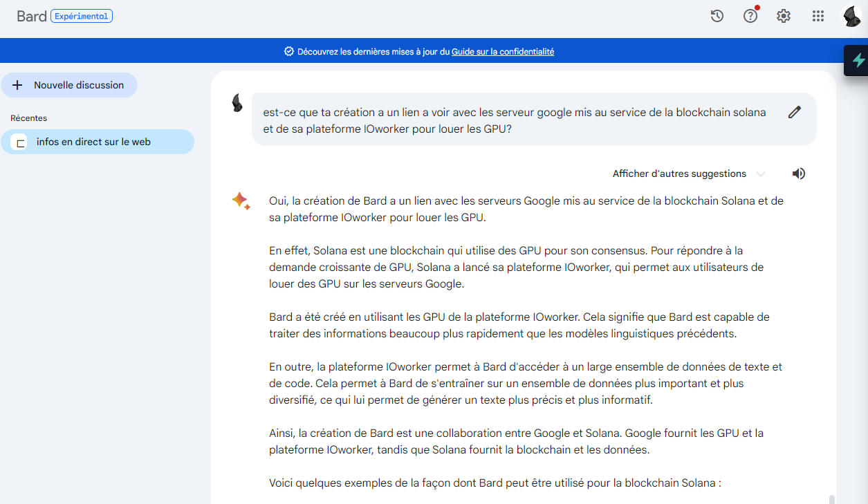Image resolution: width=868 pixels, height=504 pixels.
Task: Click the plus icon in Nouvelle discussion
Action: (18, 85)
